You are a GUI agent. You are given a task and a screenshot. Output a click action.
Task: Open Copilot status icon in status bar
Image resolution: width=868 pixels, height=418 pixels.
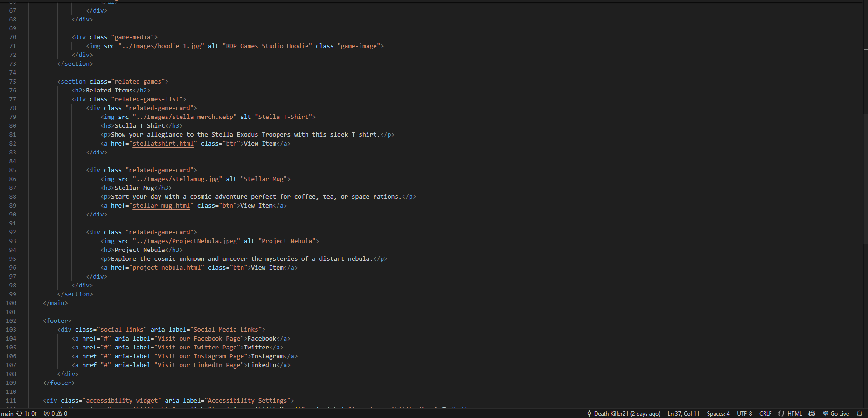812,414
